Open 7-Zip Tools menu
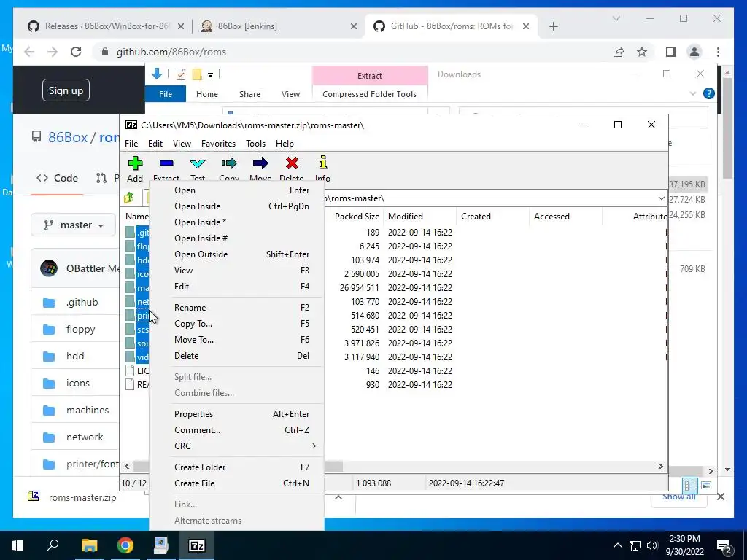Screen dimensions: 747x560 click(x=255, y=144)
